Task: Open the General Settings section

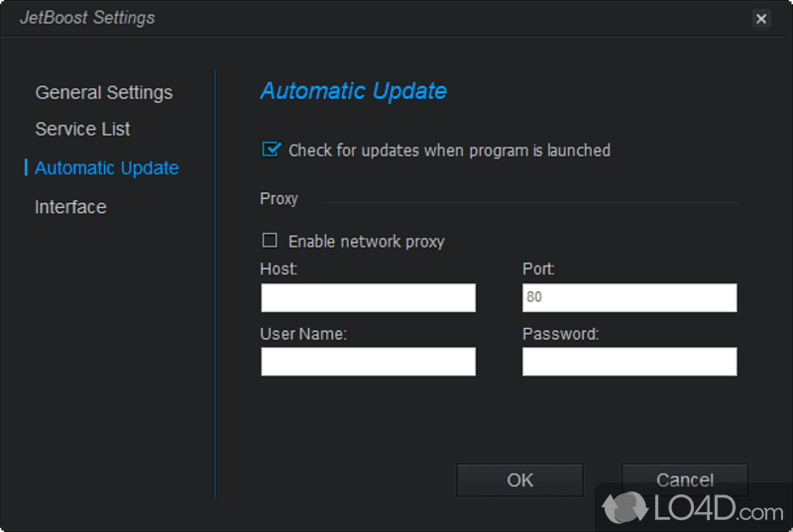Action: pos(104,92)
